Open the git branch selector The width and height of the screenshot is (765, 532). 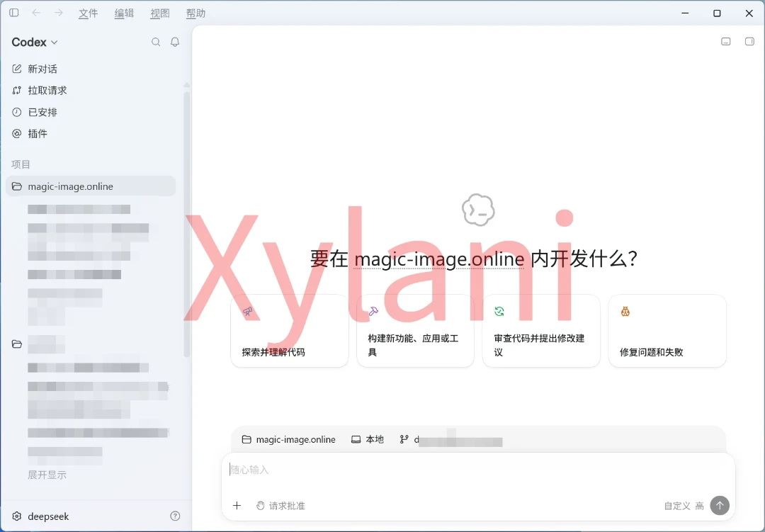coord(450,440)
